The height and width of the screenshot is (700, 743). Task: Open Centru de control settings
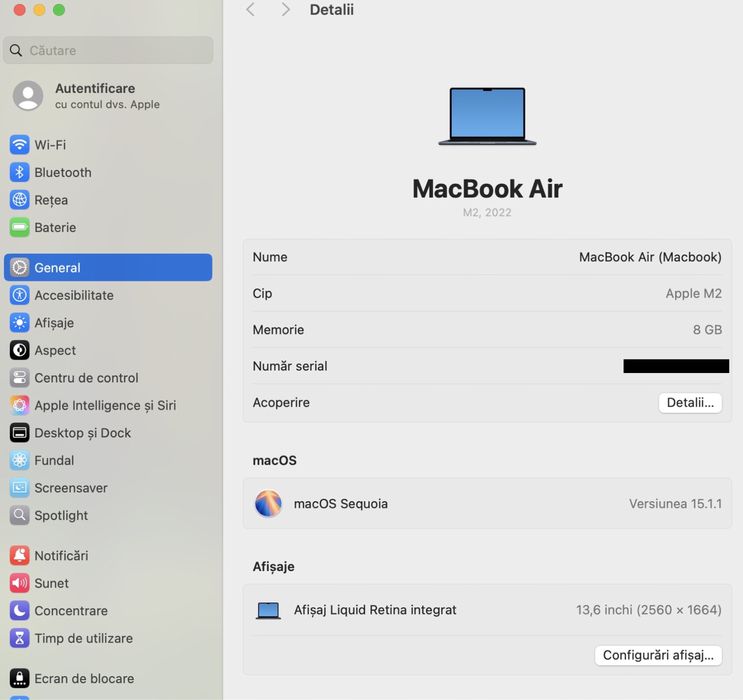click(108, 377)
